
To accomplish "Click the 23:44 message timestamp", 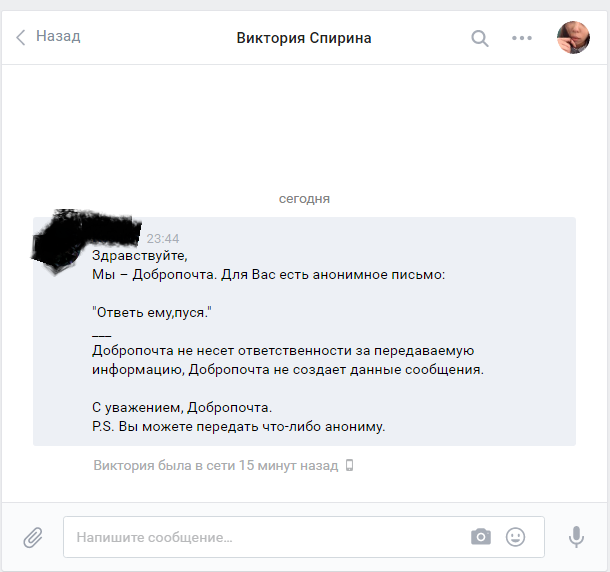I will click(163, 239).
